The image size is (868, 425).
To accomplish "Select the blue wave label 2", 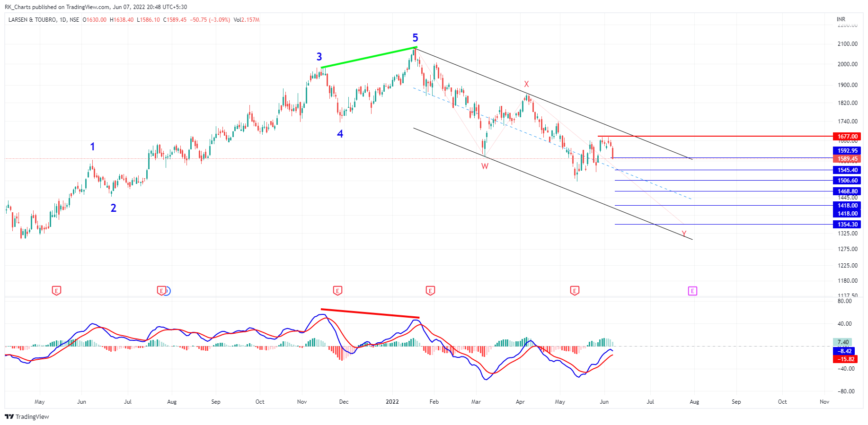I will (x=114, y=208).
